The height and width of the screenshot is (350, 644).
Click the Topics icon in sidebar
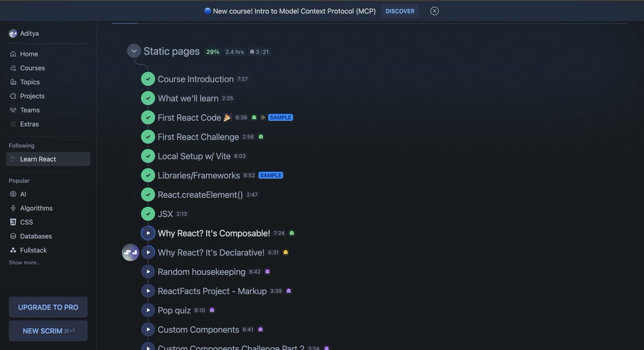[13, 82]
